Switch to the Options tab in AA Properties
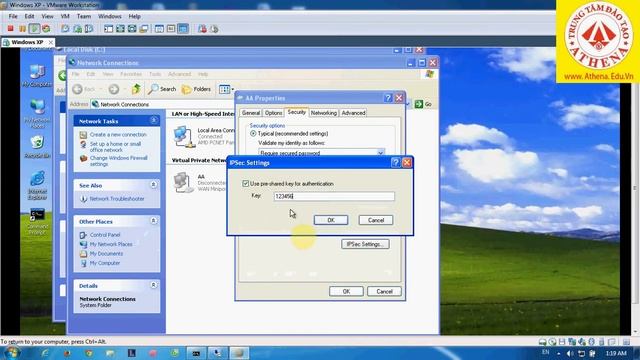The image size is (640, 360). tap(273, 113)
